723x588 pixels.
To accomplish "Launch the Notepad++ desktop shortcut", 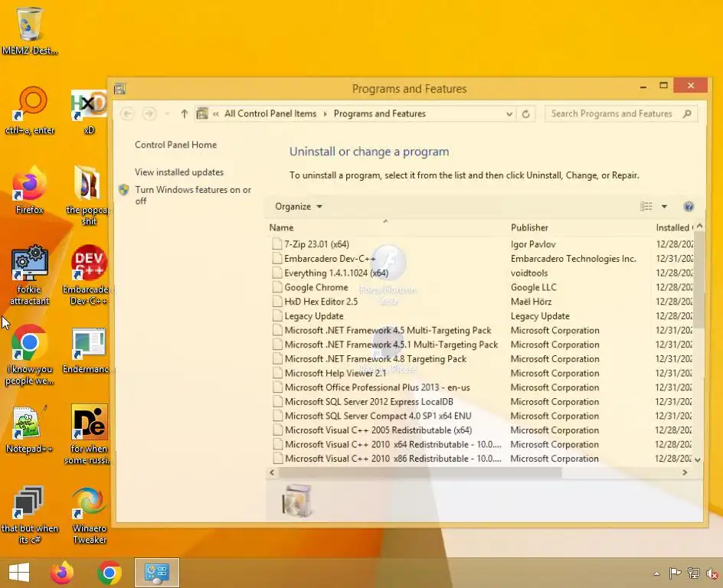I will tap(30, 429).
